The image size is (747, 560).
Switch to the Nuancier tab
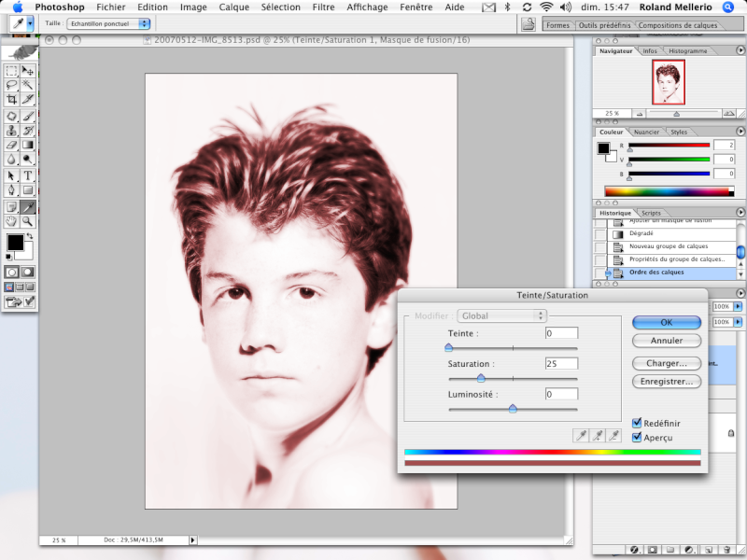pyautogui.click(x=646, y=132)
